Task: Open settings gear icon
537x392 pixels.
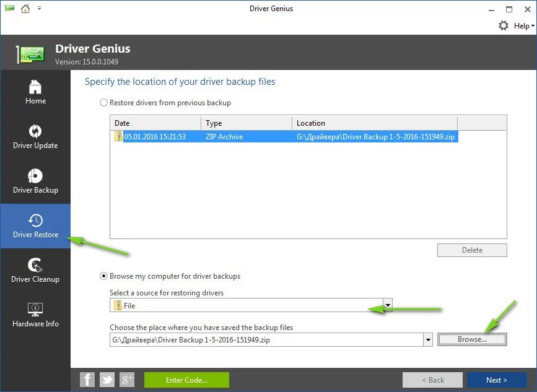Action: point(503,25)
